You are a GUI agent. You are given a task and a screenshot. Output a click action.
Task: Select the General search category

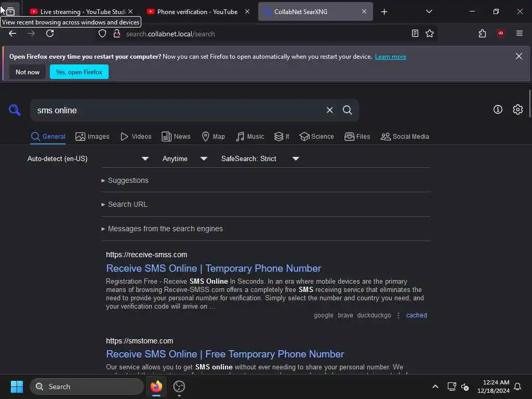(x=48, y=137)
